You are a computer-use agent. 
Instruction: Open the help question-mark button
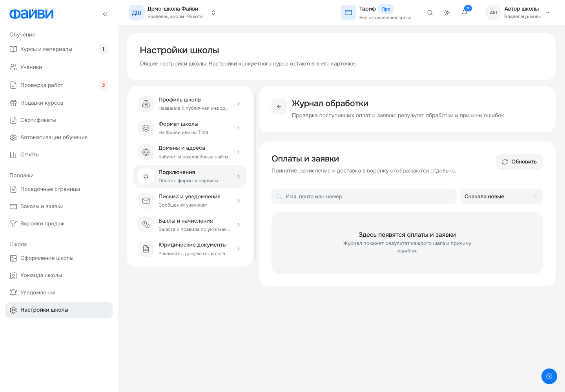[x=549, y=376]
